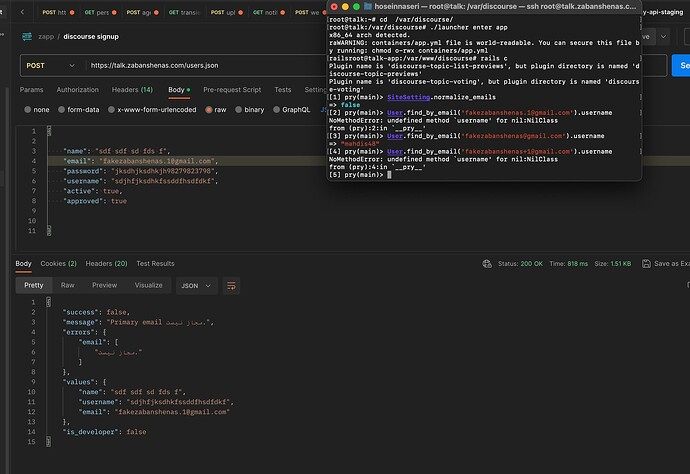Open the JSON response format dropdown
The height and width of the screenshot is (474, 690).
coord(196,286)
